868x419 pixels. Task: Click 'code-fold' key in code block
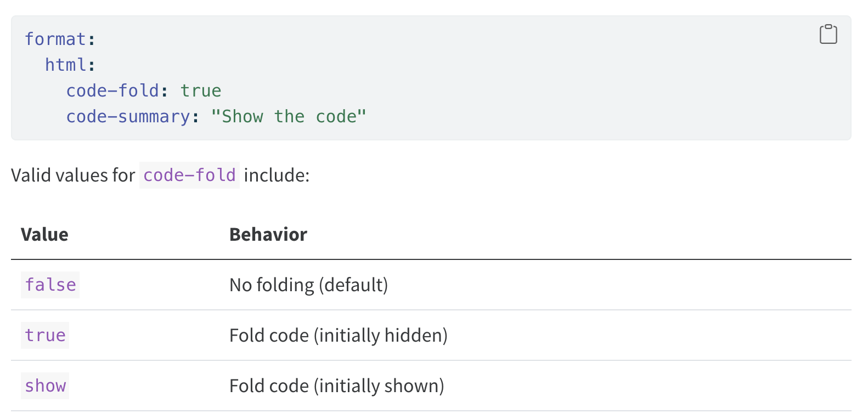pyautogui.click(x=112, y=90)
